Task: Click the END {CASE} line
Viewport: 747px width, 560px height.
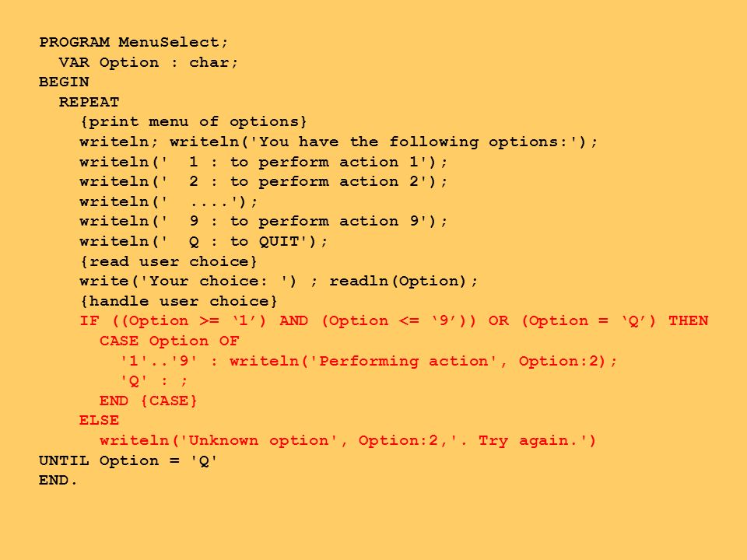Action: point(148,401)
